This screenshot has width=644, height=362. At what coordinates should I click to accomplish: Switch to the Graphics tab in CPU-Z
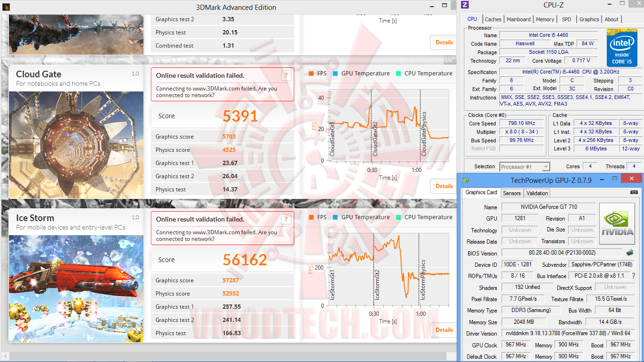(x=589, y=19)
